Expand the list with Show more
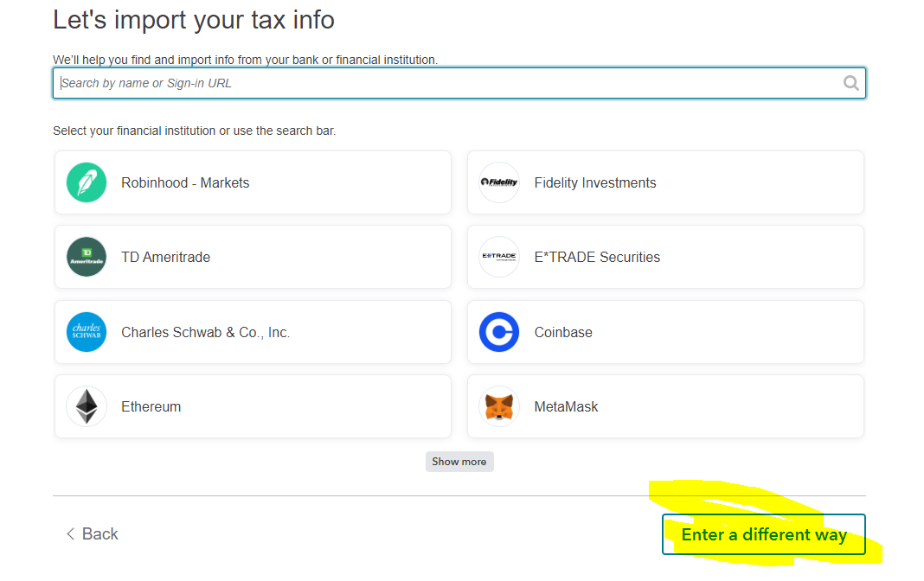Image resolution: width=924 pixels, height=581 pixels. tap(459, 462)
